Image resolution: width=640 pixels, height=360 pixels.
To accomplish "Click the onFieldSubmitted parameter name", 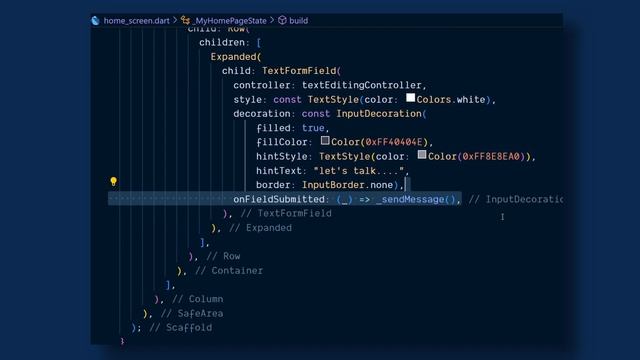I will point(279,199).
